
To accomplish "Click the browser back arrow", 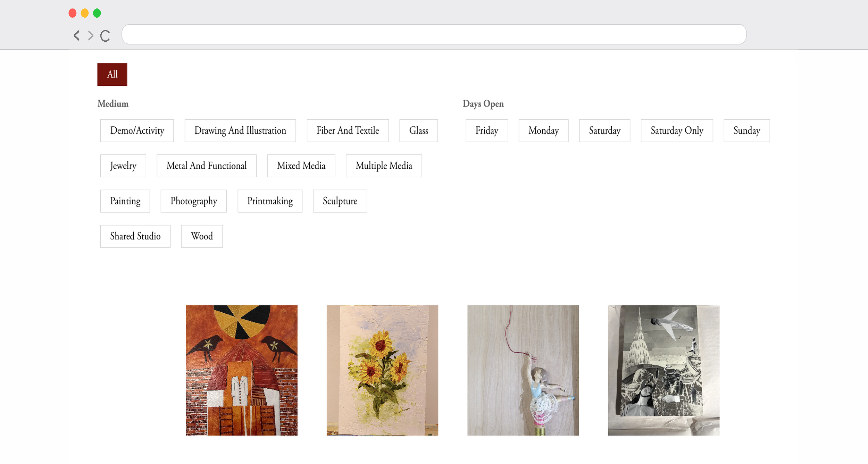I will pyautogui.click(x=77, y=35).
